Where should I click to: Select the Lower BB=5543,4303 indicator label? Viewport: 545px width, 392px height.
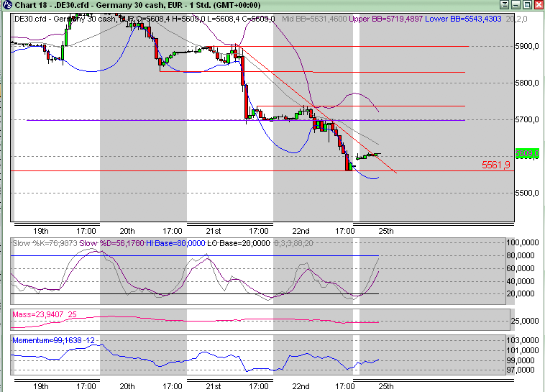463,19
